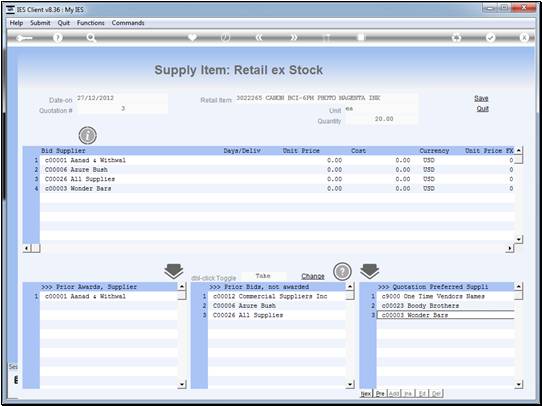Click the scroll-down arrow of the Prior Awards list
The image size is (542, 406).
(x=182, y=384)
